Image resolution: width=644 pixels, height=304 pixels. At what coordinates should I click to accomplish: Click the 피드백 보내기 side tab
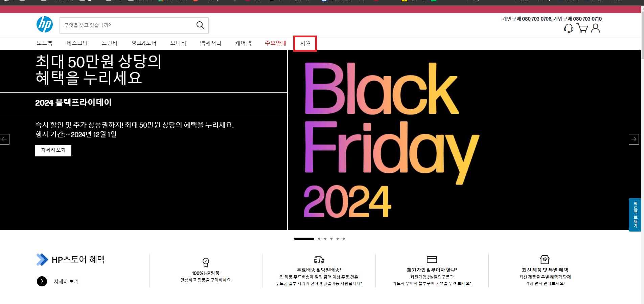coord(635,215)
